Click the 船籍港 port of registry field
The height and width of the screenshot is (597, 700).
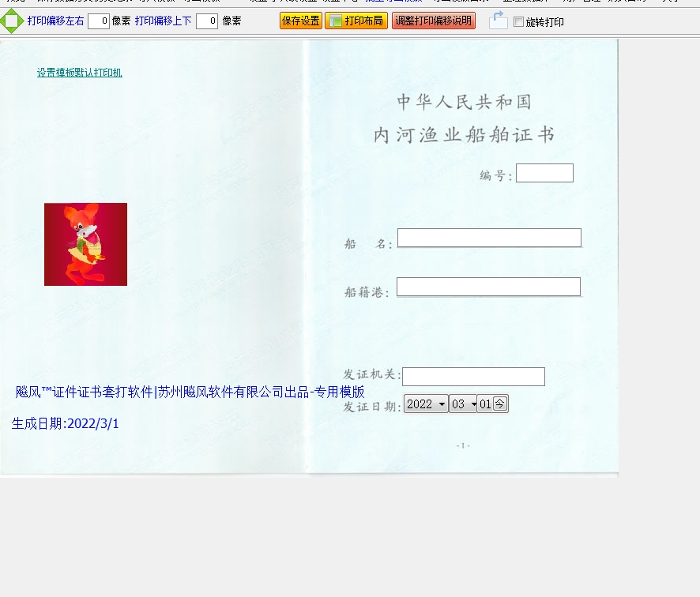pos(488,287)
